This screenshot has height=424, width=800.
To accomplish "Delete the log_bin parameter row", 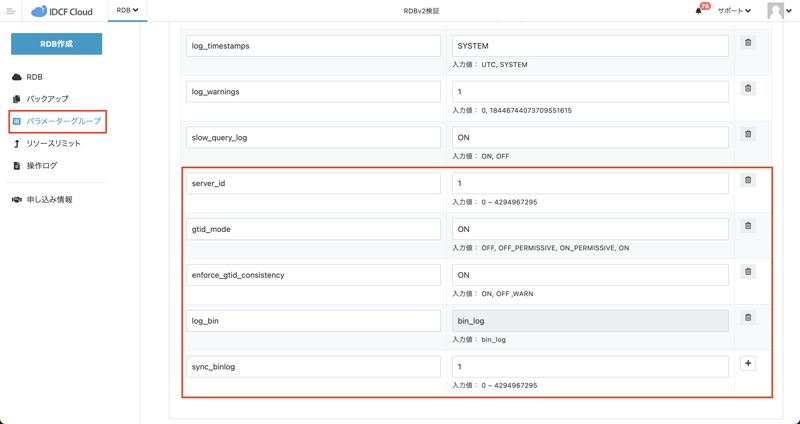I will click(x=747, y=318).
